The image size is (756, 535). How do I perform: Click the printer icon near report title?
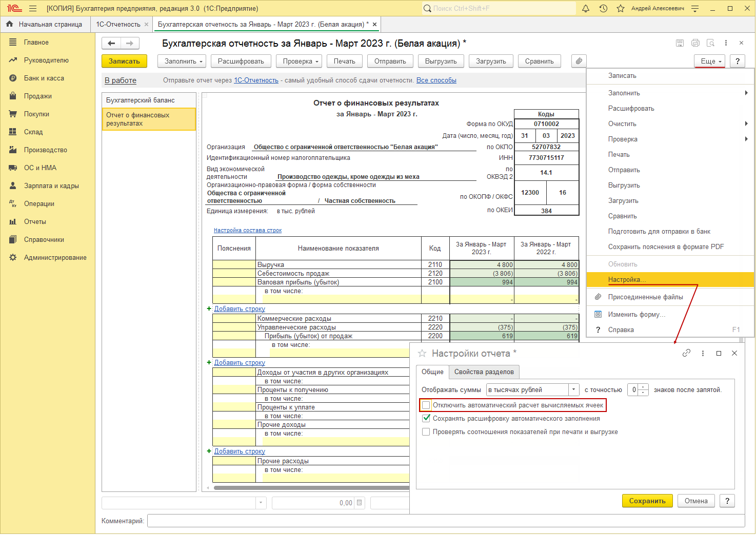[x=695, y=43]
